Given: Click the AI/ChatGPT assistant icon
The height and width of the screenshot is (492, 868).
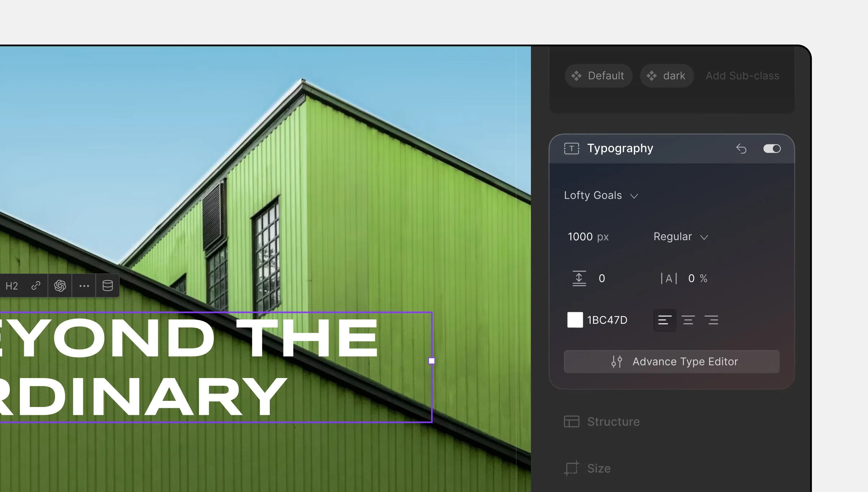Looking at the screenshot, I should coord(60,286).
